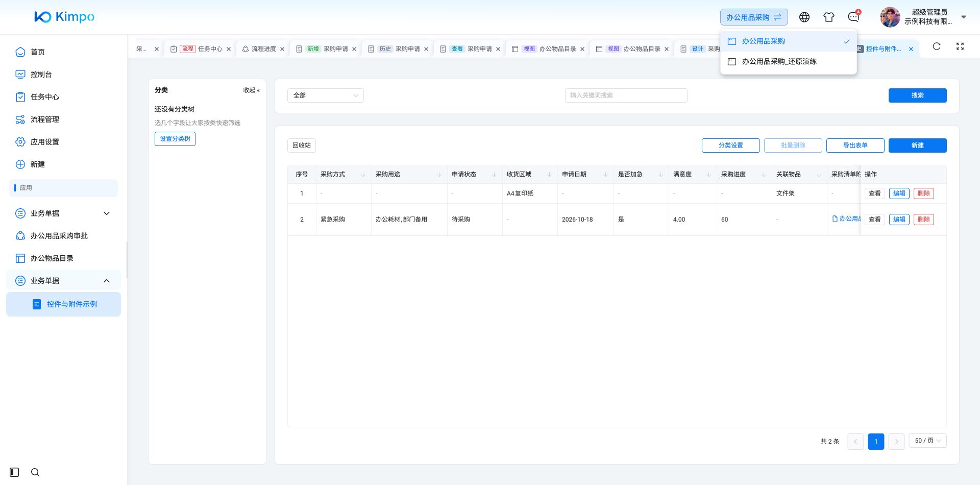Open the 办公用品采购 app switcher

tap(754, 17)
